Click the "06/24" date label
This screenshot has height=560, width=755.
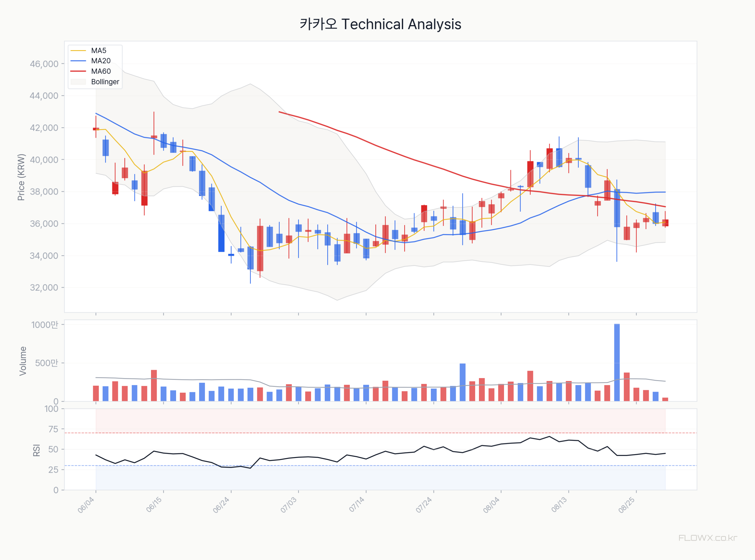(x=221, y=505)
